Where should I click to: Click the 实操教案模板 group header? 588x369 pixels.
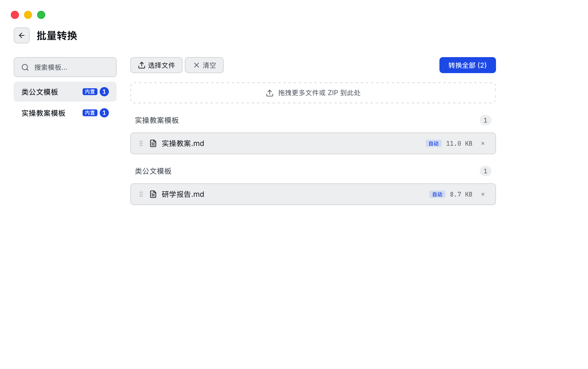(x=157, y=120)
